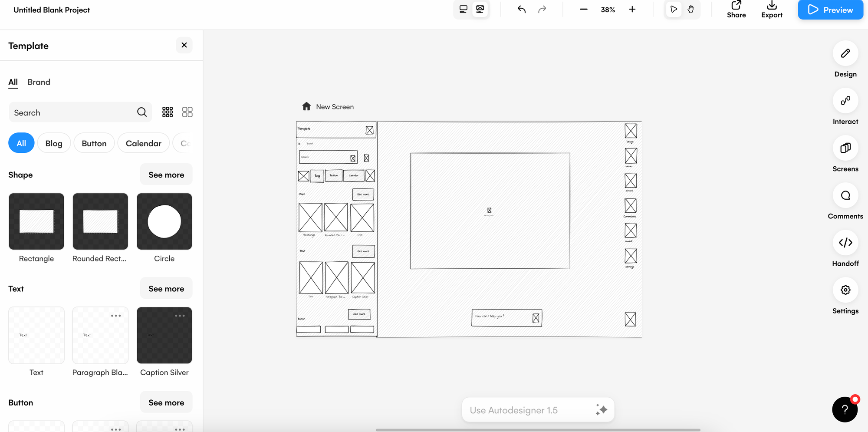Filter templates by Blog

(54, 143)
